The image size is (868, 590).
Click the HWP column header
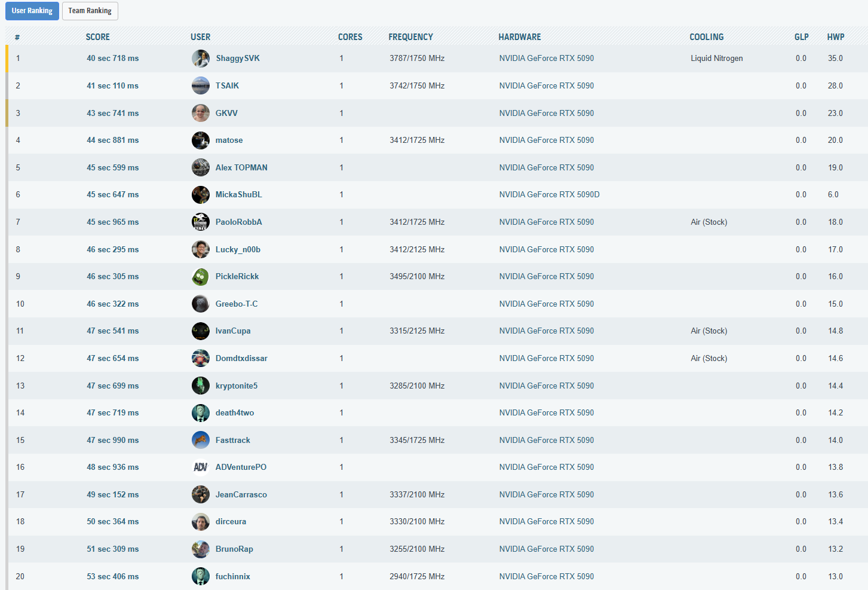835,37
